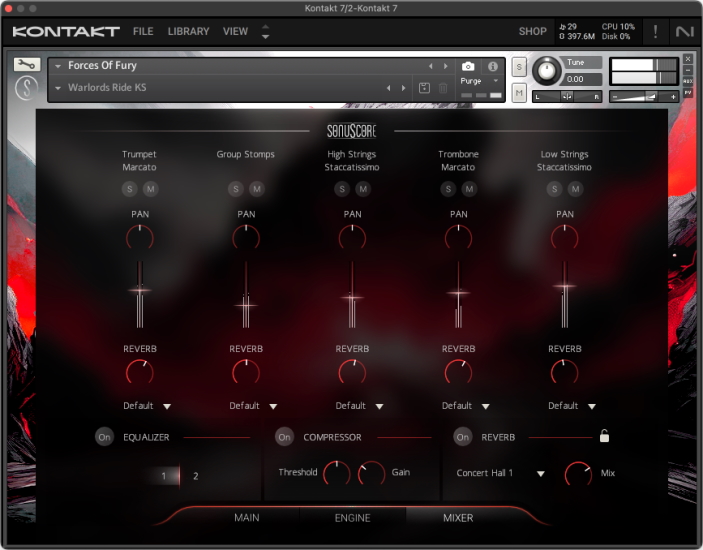703x550 pixels.
Task: Click the reverb Mix knob
Action: (x=578, y=474)
